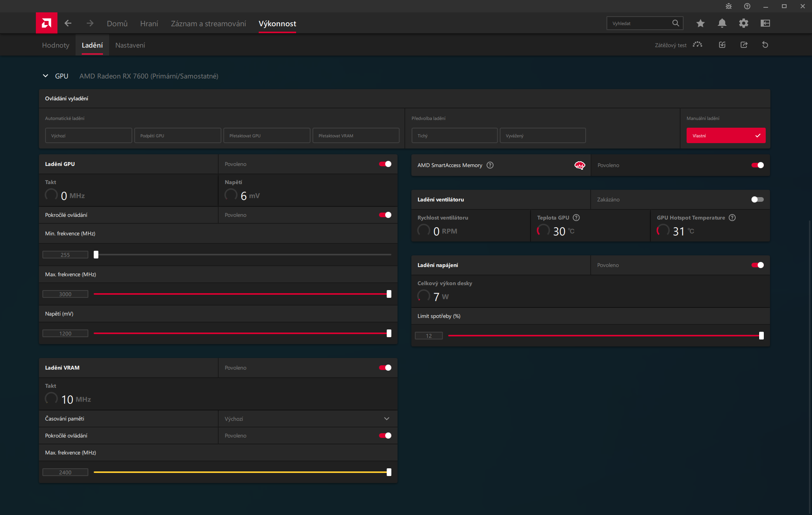Select Přetaktovat VRAM button

[x=356, y=135]
